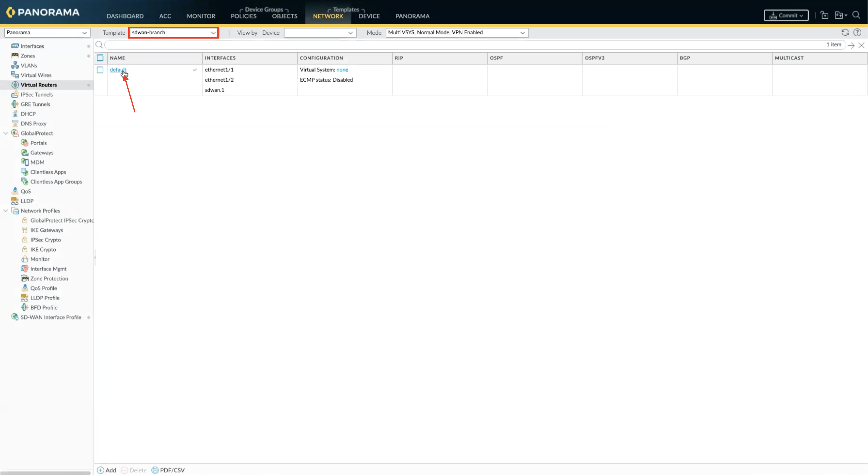Toggle the select-all checkbox in table header

(x=100, y=58)
